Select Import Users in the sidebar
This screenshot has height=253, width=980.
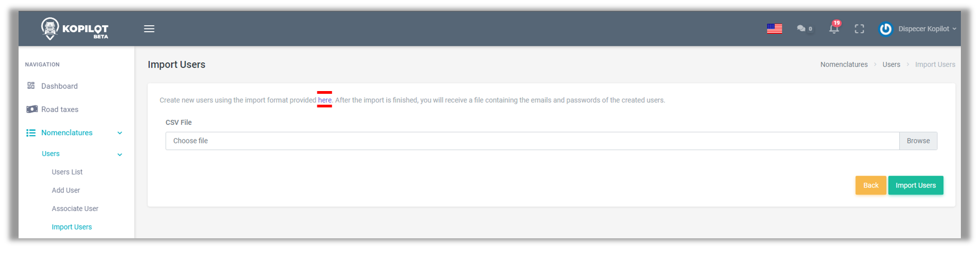(x=72, y=227)
